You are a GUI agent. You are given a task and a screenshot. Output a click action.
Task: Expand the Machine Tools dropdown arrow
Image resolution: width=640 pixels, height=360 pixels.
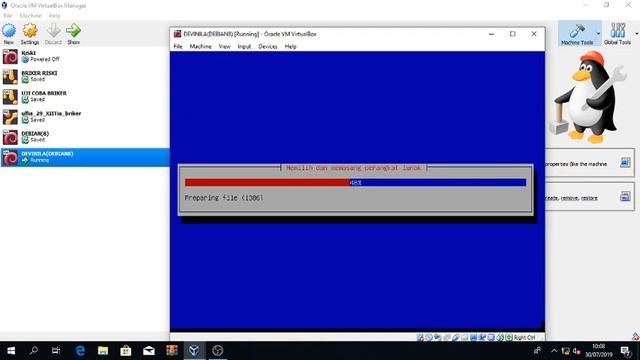(598, 34)
